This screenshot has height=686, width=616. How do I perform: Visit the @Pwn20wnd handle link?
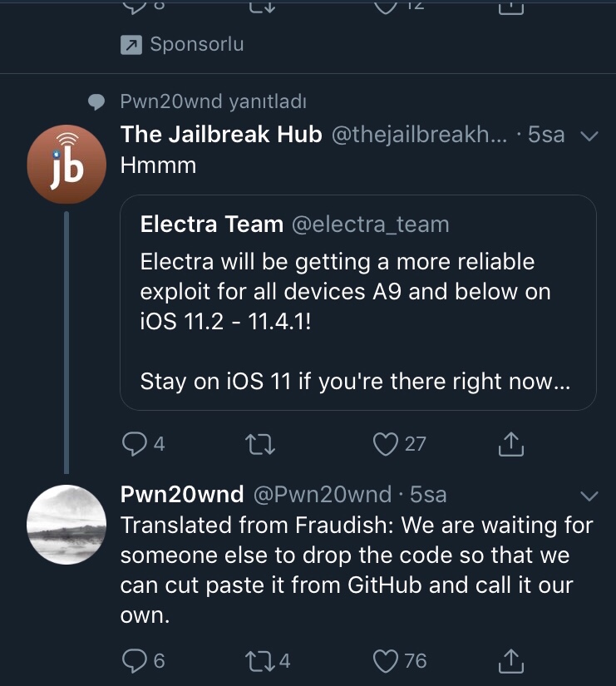[x=321, y=495]
